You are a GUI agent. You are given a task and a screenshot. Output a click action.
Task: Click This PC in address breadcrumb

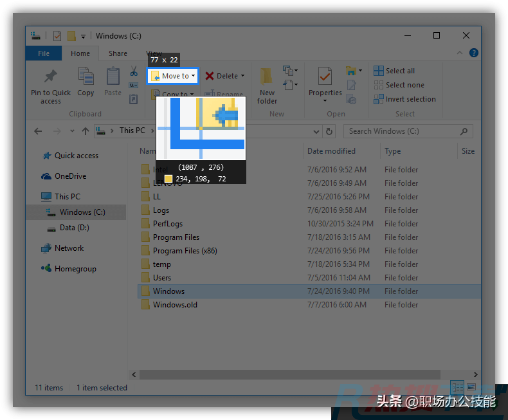(x=132, y=131)
